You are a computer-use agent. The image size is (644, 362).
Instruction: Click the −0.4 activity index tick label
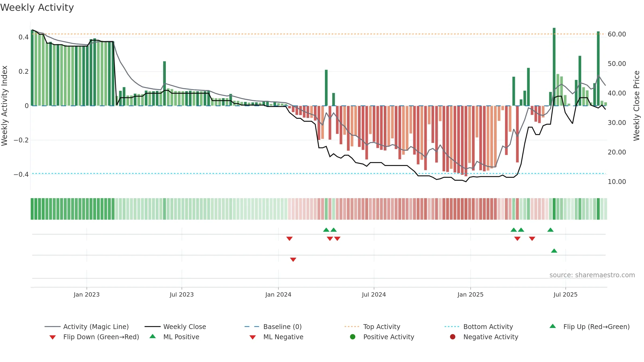tap(21, 174)
